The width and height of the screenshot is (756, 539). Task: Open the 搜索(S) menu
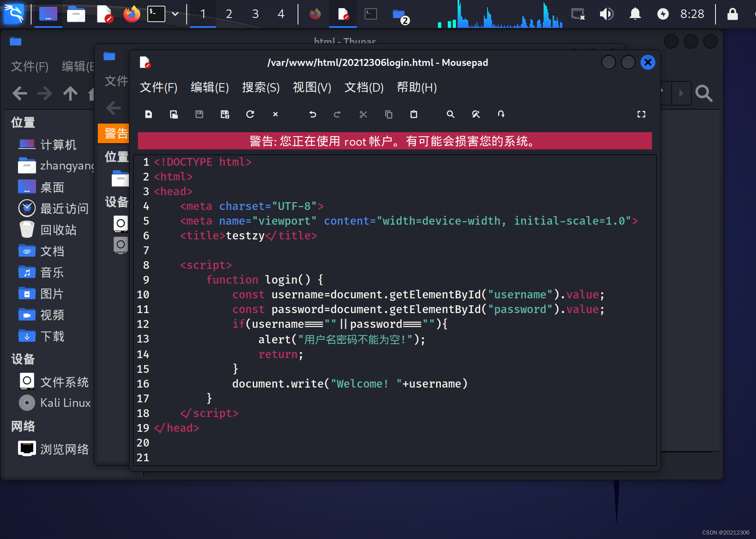pos(261,87)
